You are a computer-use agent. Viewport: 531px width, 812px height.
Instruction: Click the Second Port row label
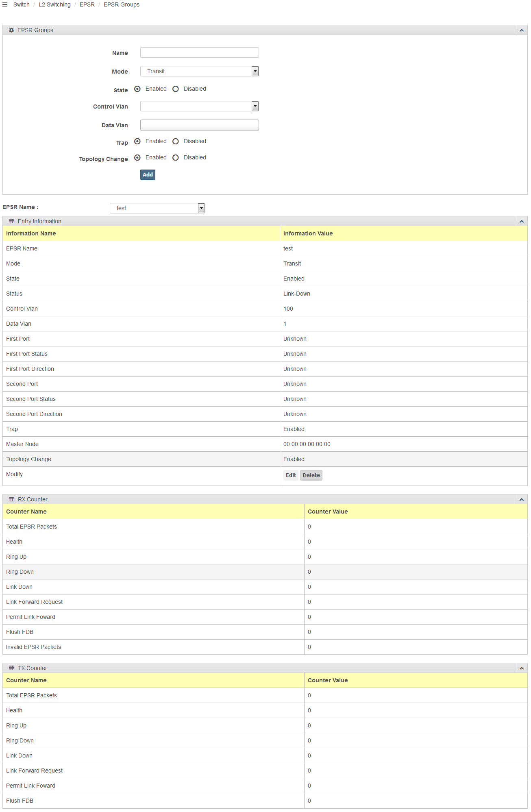tap(22, 384)
